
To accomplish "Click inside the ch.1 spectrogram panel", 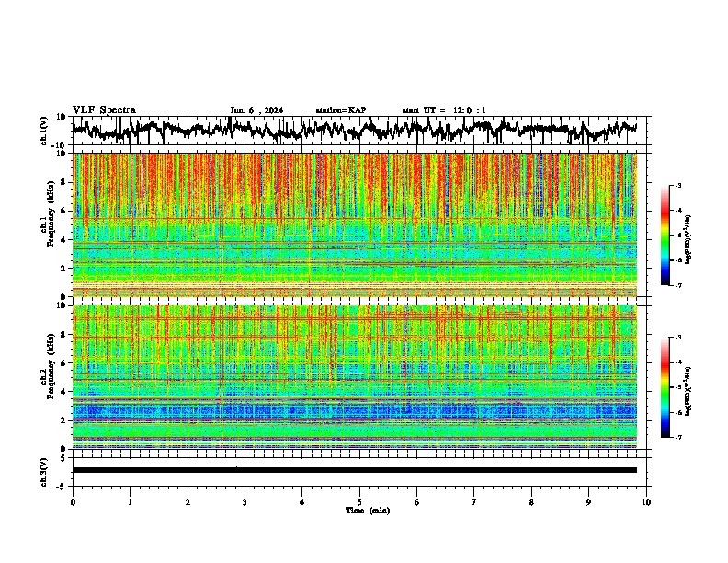I will 355,224.
